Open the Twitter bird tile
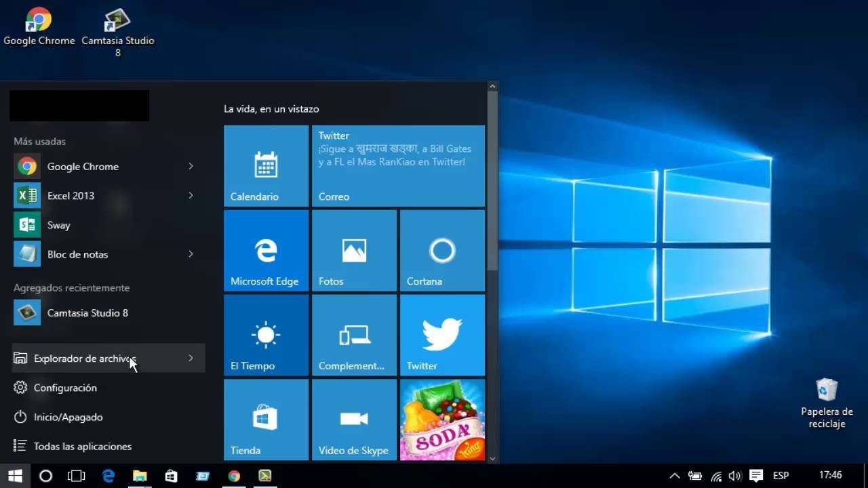The width and height of the screenshot is (868, 488). click(x=442, y=335)
